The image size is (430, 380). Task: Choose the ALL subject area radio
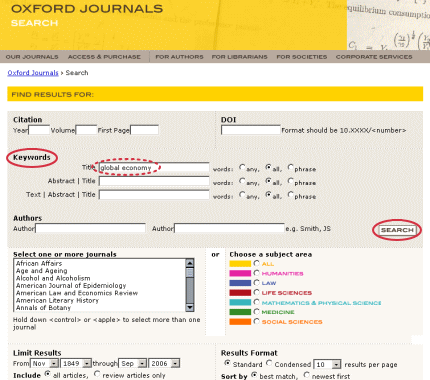pos(256,263)
